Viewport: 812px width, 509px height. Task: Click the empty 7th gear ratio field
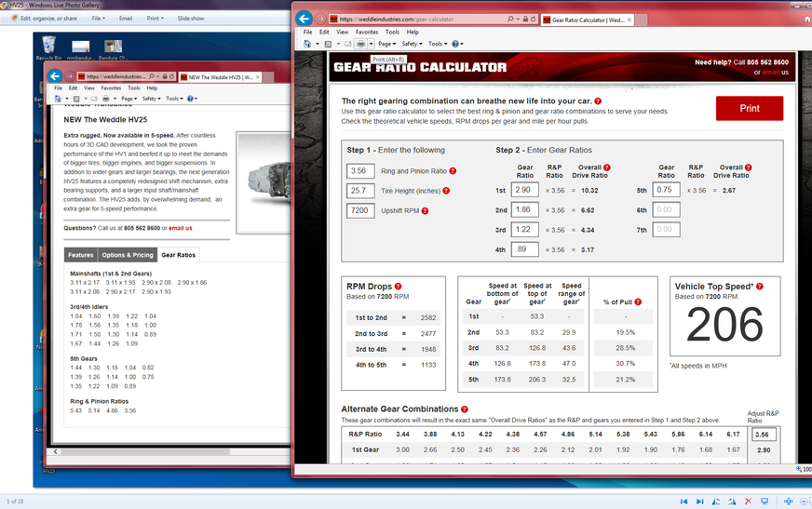pos(666,229)
